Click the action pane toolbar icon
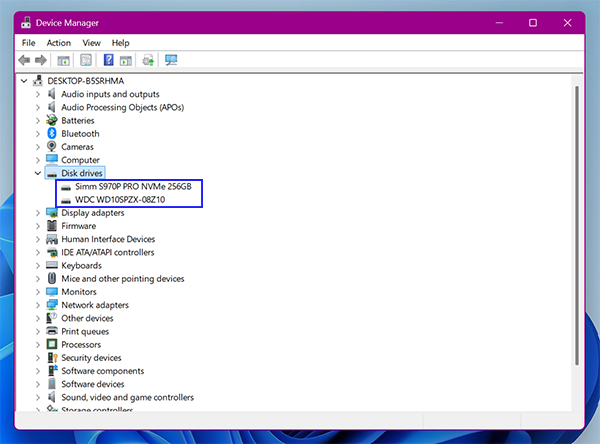 [x=126, y=60]
